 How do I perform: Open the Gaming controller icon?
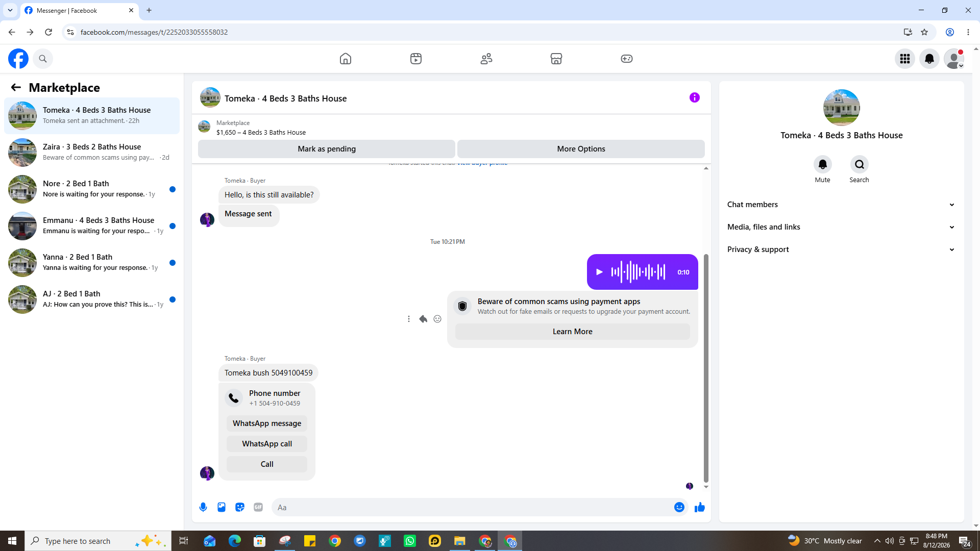[627, 59]
